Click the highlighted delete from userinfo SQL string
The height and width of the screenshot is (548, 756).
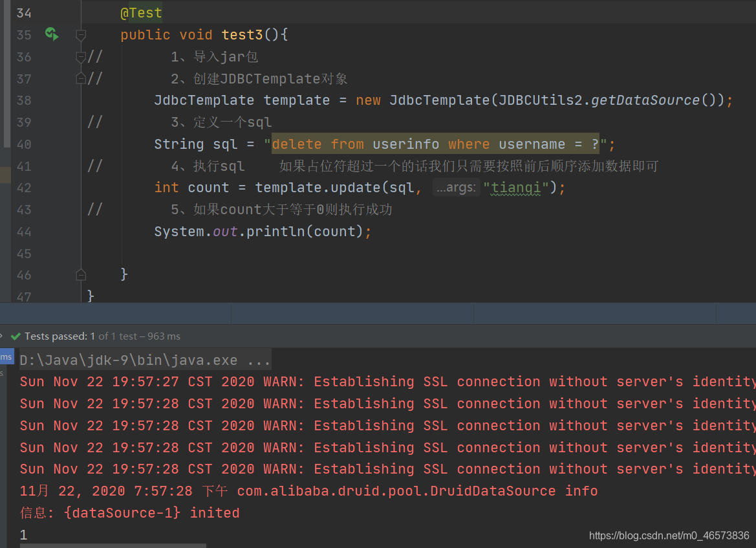[x=435, y=144]
